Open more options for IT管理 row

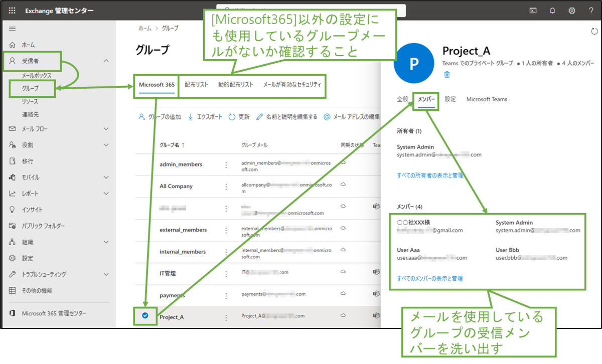point(226,273)
